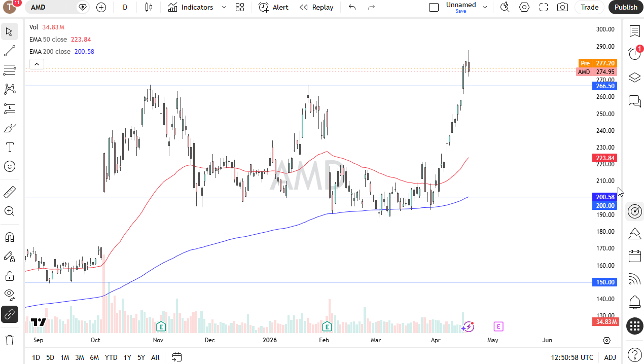The width and height of the screenshot is (644, 364).
Task: Lock all drawing tools
Action: [9, 276]
